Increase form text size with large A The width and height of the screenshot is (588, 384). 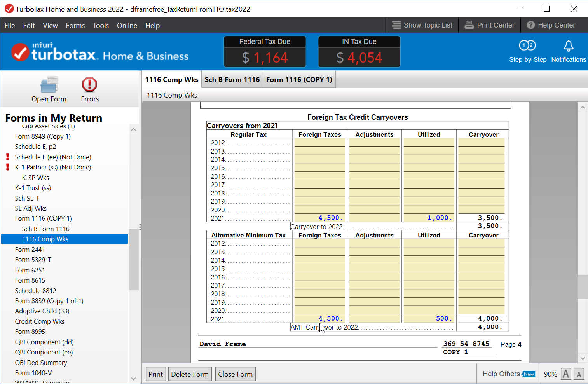[566, 374]
